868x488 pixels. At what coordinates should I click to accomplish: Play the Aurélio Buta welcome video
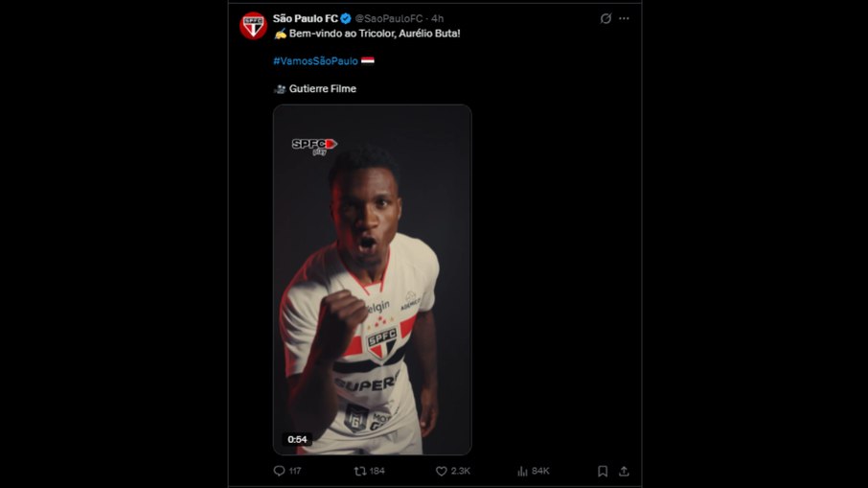click(372, 279)
